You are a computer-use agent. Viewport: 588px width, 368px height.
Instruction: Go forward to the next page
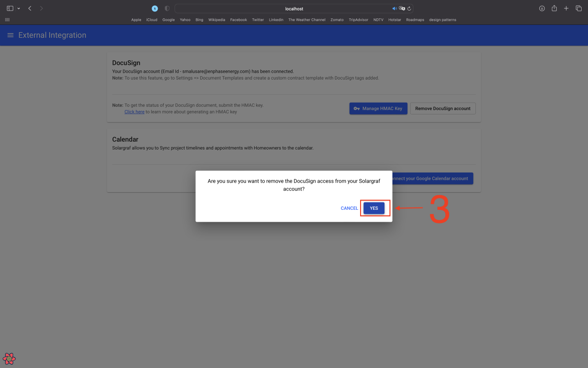(41, 8)
